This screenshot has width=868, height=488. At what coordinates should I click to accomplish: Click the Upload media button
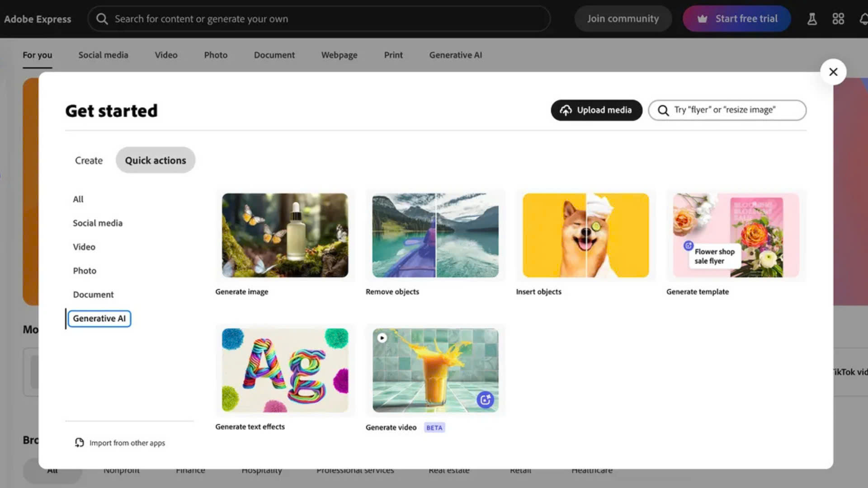tap(596, 110)
